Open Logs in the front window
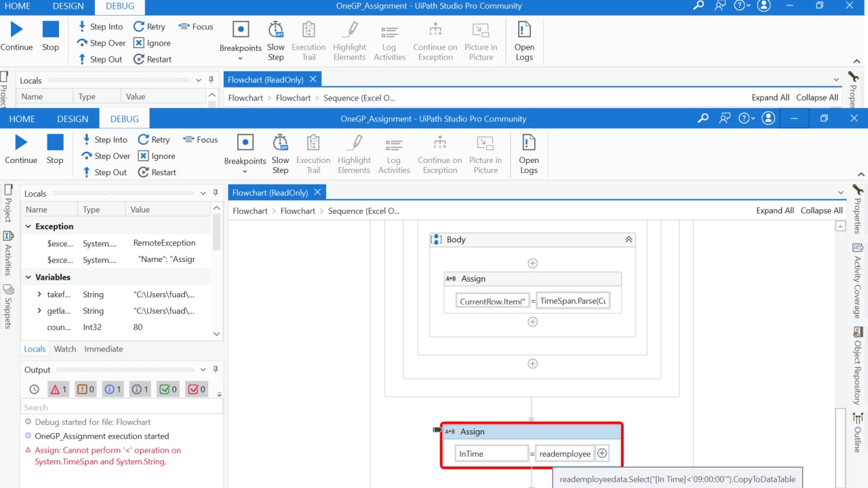 529,154
